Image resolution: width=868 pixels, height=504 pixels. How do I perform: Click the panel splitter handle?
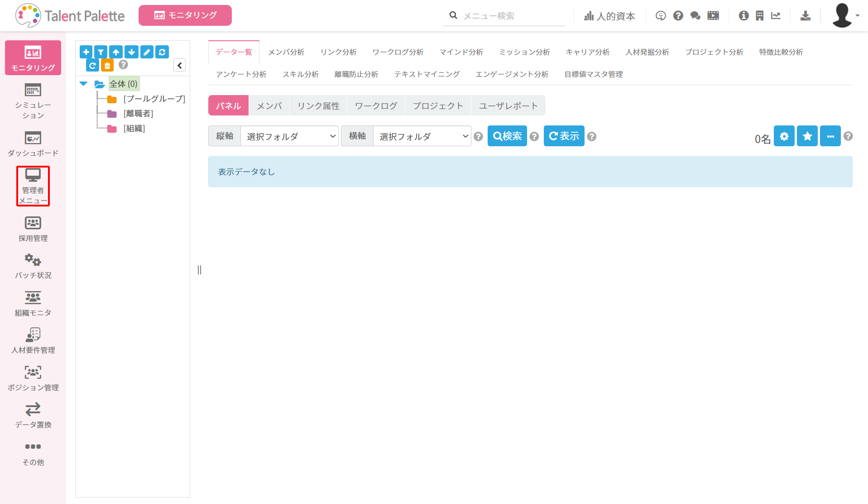(199, 270)
